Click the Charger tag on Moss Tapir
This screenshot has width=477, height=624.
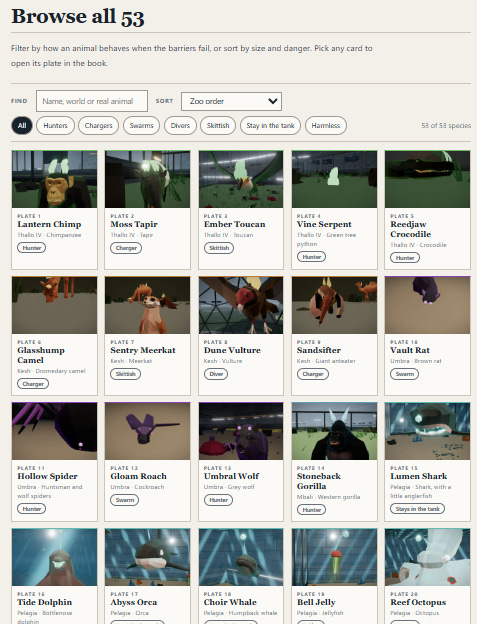click(x=126, y=248)
